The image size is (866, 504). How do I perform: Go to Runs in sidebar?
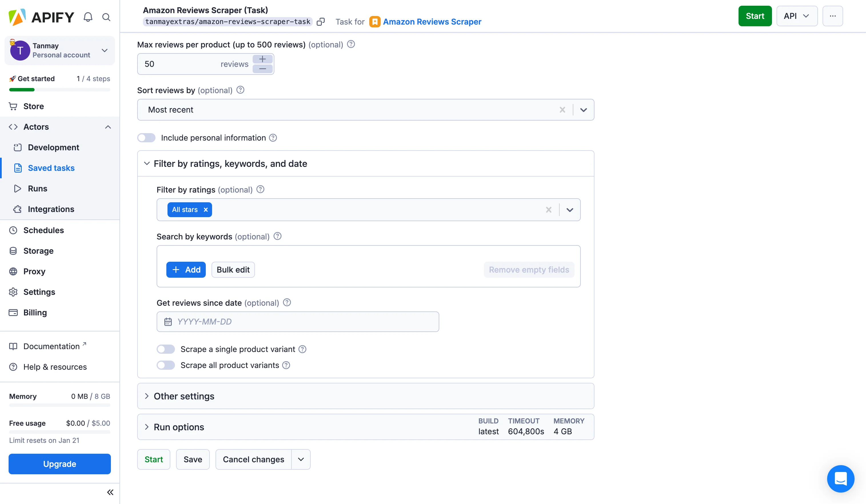tap(37, 189)
